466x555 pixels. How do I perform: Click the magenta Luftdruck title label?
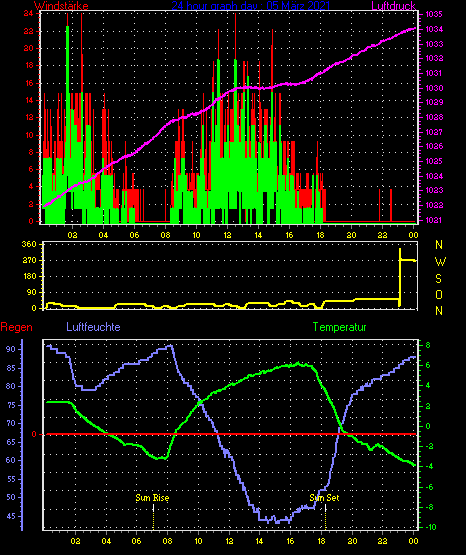coord(393,6)
